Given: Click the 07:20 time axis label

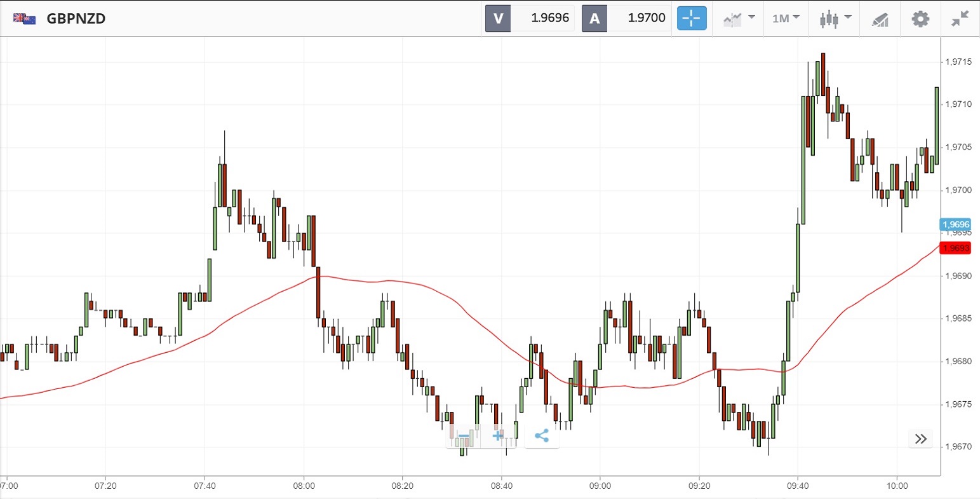Looking at the screenshot, I should 105,486.
